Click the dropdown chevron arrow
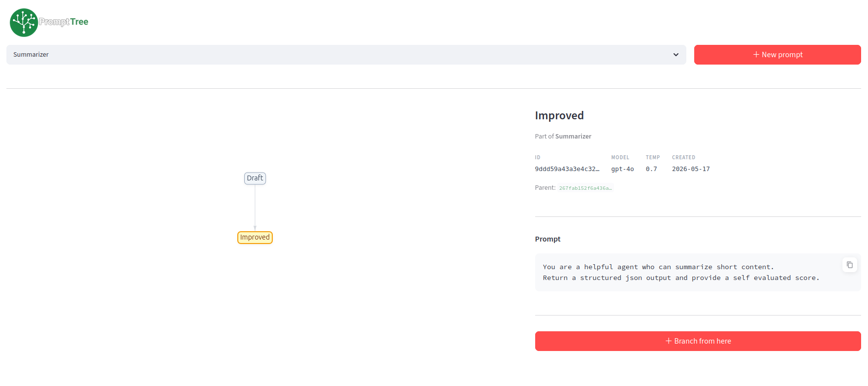This screenshot has width=868, height=386. 676,55
